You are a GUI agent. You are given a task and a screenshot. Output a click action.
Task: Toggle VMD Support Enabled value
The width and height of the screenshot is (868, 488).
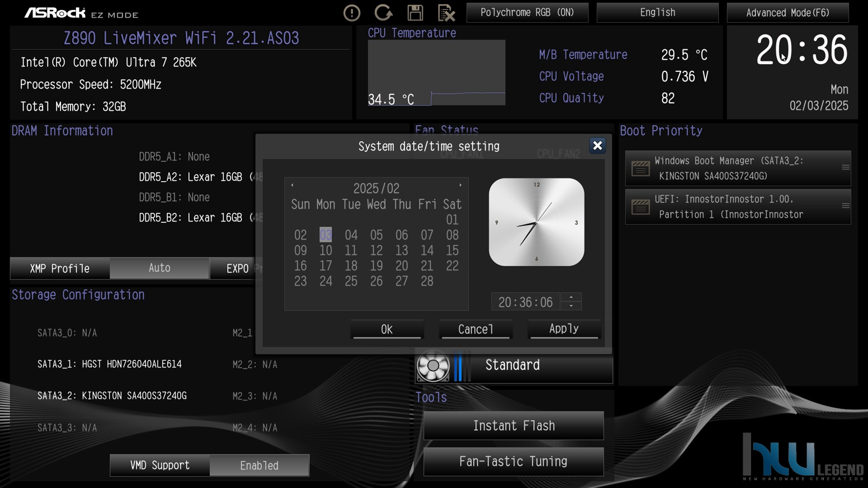(x=259, y=465)
